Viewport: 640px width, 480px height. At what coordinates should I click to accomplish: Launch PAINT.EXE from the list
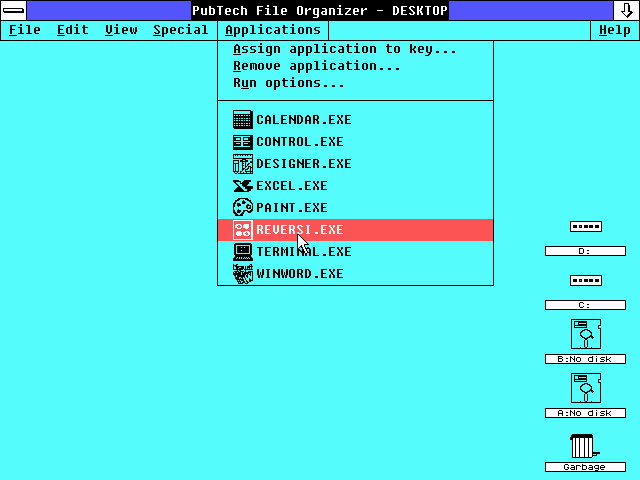(355, 207)
